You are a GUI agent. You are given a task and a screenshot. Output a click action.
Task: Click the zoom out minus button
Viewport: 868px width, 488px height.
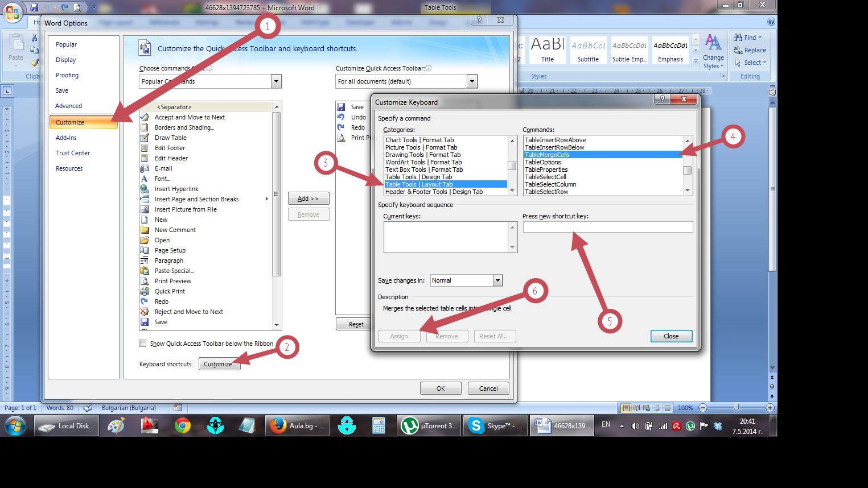703,408
